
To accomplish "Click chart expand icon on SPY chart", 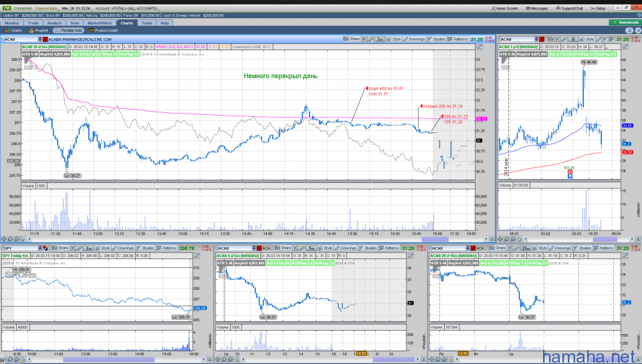I will coord(197,256).
